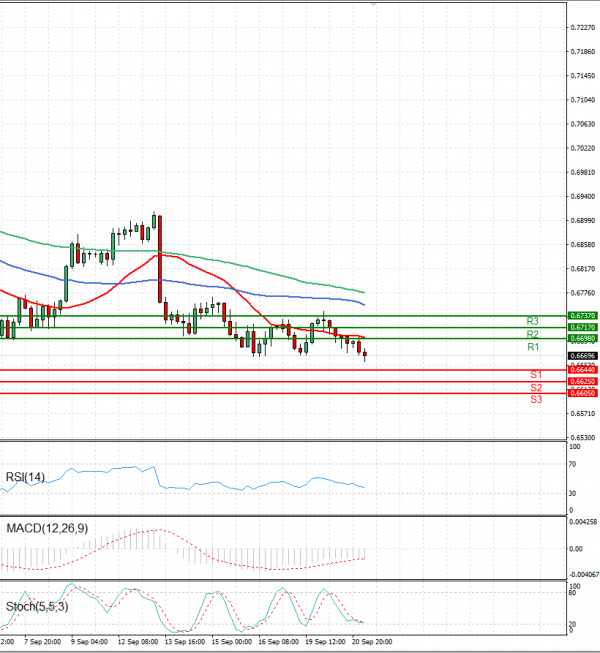Select the S3 support label
This screenshot has height=653, width=600.
(536, 399)
